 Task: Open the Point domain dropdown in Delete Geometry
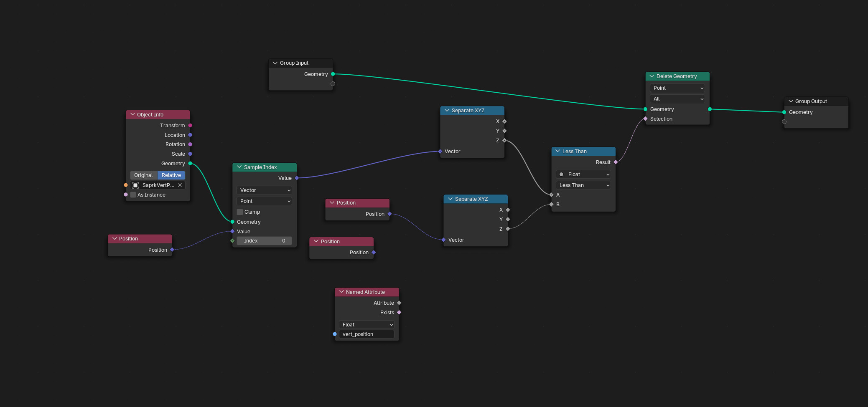677,88
